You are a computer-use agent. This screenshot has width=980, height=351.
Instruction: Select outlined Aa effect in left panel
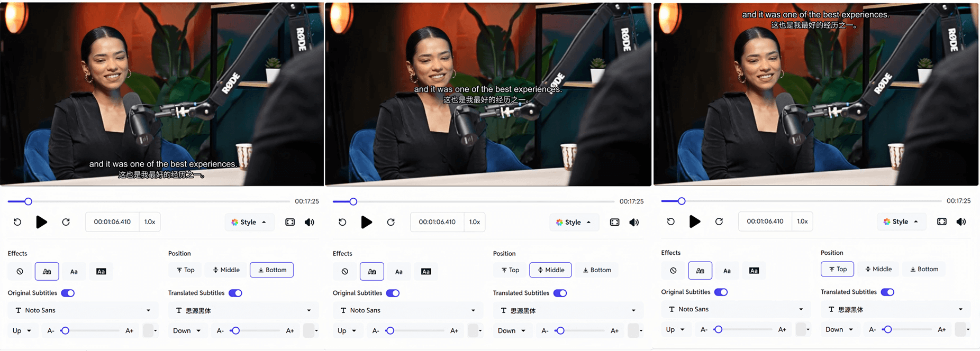coord(47,271)
